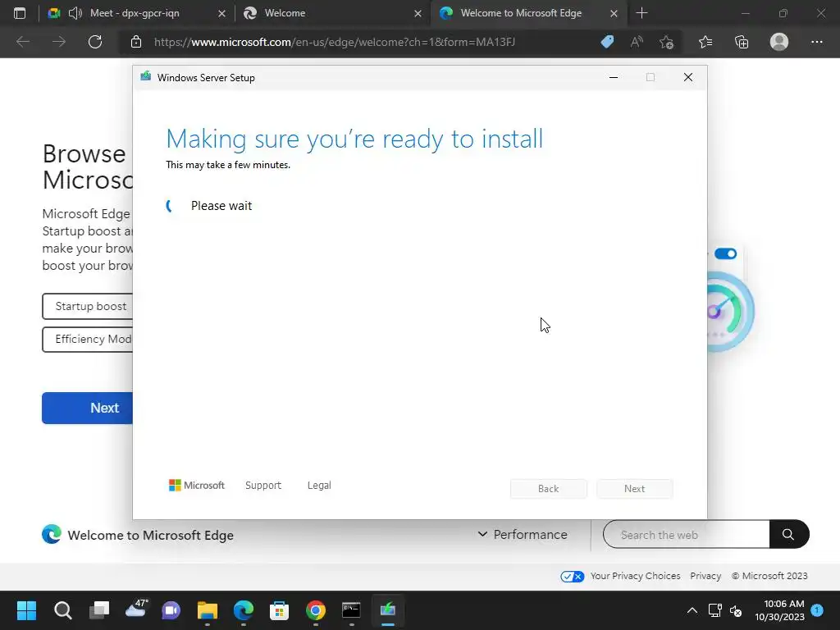Open Microsoft Edge from taskbar
840x630 pixels.
(x=243, y=610)
